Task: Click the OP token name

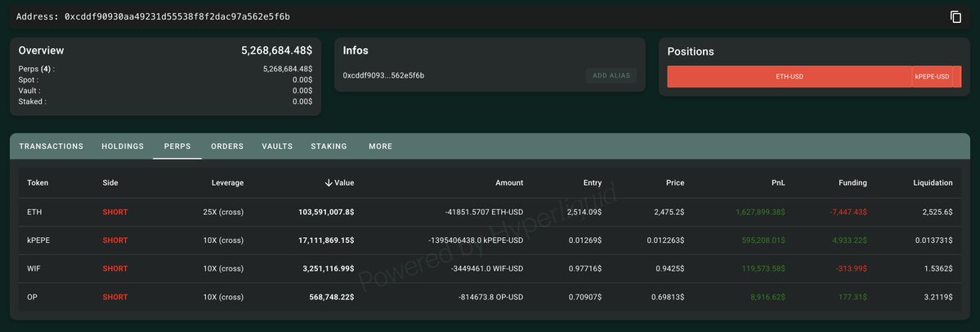Action: (x=33, y=298)
